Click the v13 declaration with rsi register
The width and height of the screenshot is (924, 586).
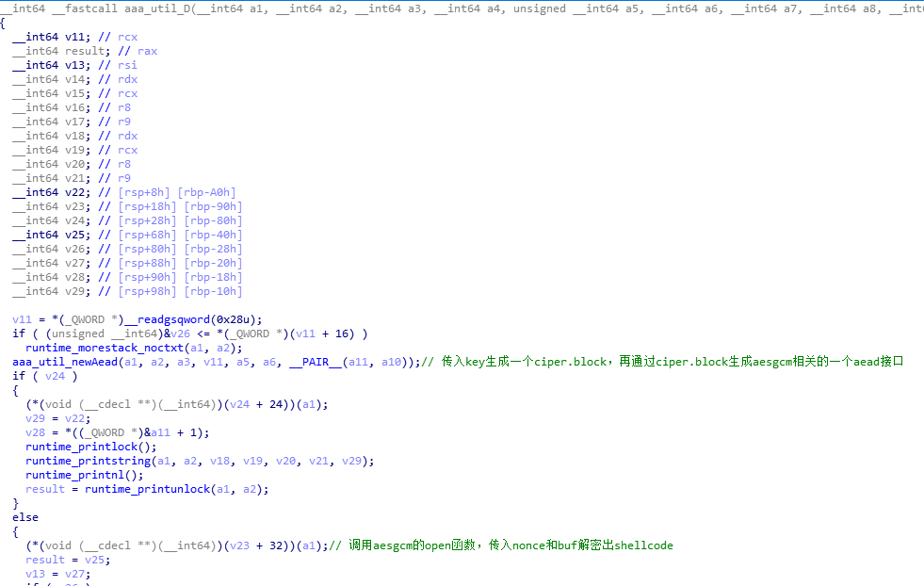point(73,65)
